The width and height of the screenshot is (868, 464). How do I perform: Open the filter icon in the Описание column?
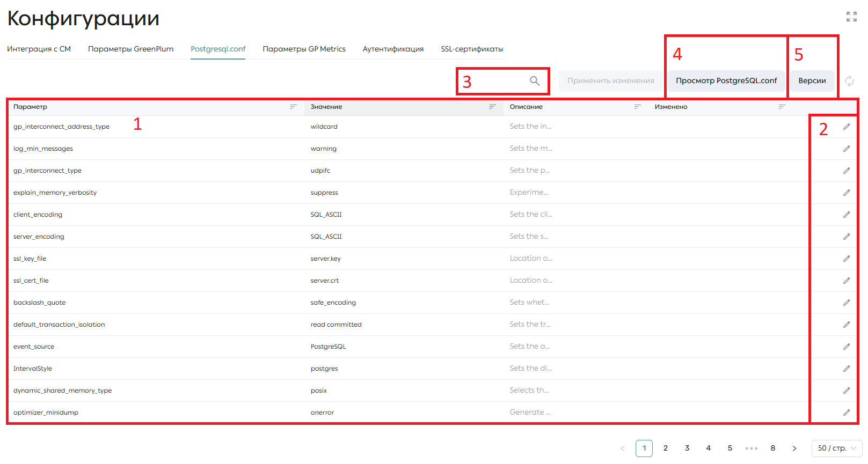pyautogui.click(x=637, y=107)
